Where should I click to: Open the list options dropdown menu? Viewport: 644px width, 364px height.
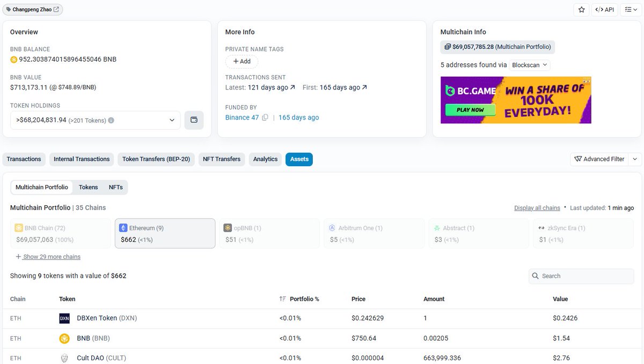tap(631, 10)
